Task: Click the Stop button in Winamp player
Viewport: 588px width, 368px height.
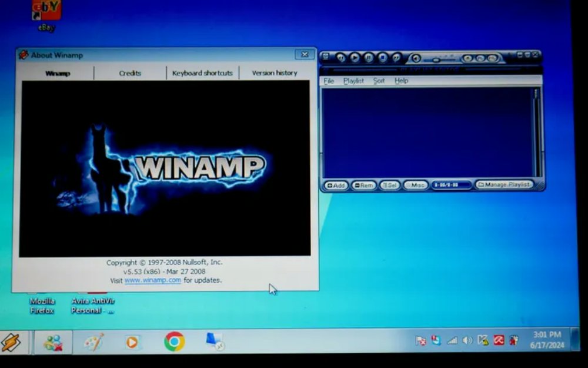Action: coord(383,58)
